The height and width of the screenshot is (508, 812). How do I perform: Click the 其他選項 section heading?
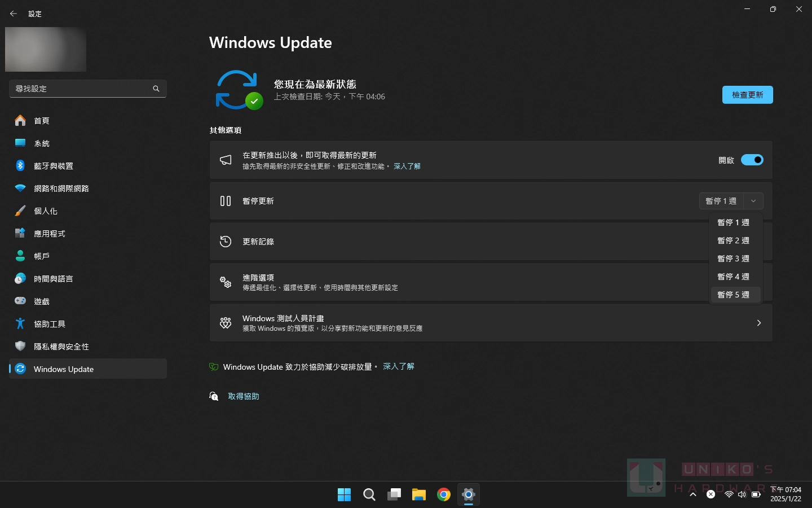pyautogui.click(x=226, y=130)
